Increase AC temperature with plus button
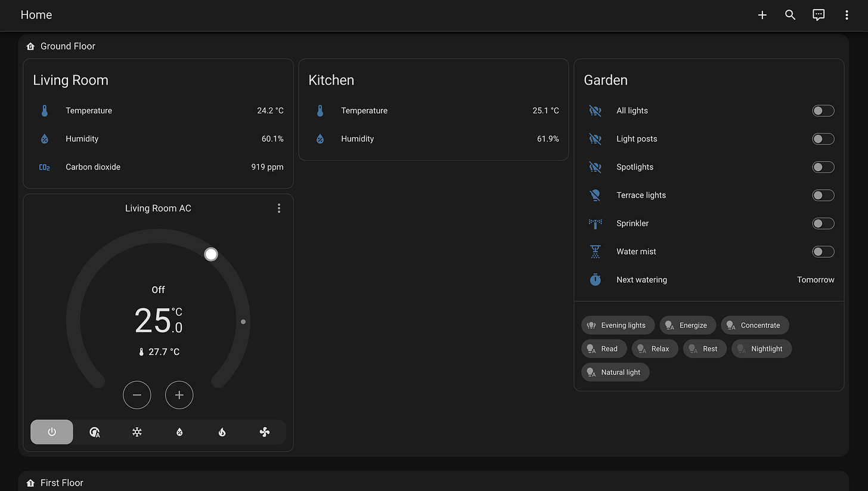 (x=179, y=395)
